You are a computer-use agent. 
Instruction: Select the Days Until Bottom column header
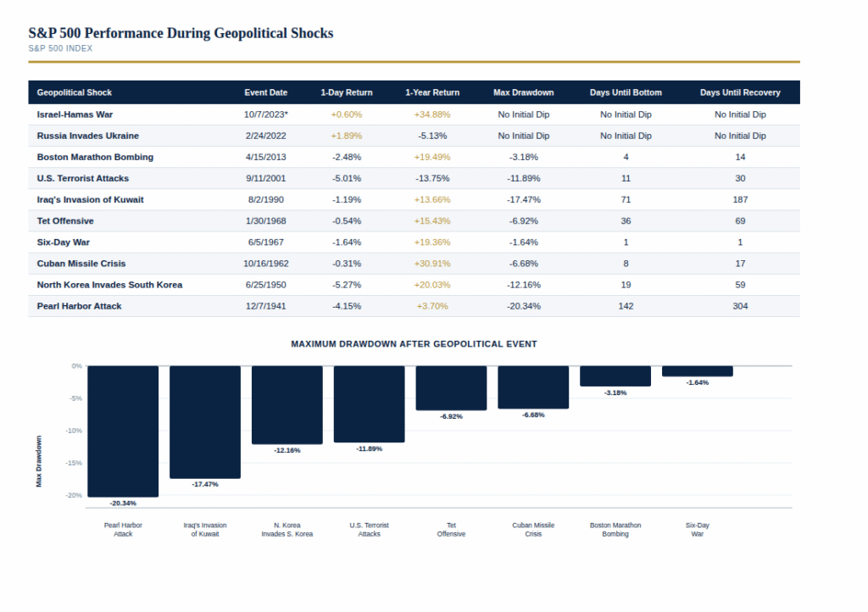tap(626, 92)
